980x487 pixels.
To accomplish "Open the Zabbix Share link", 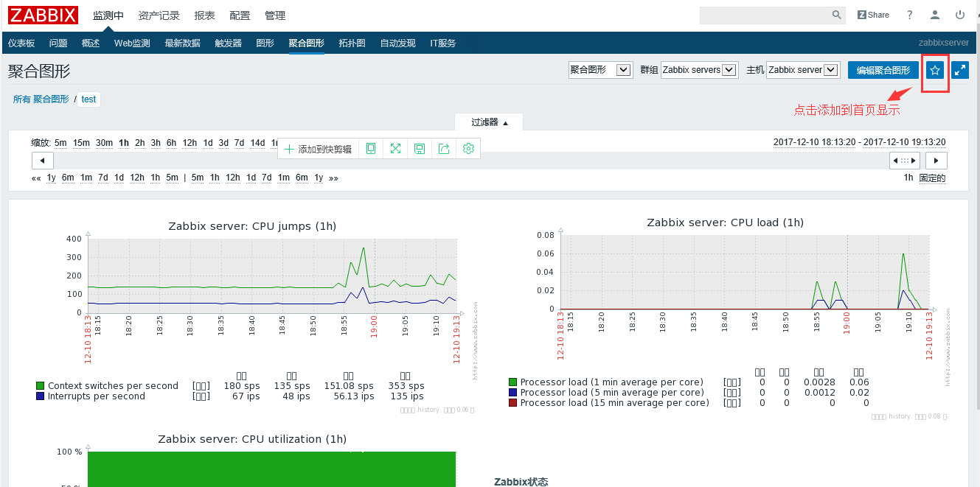I will point(873,15).
